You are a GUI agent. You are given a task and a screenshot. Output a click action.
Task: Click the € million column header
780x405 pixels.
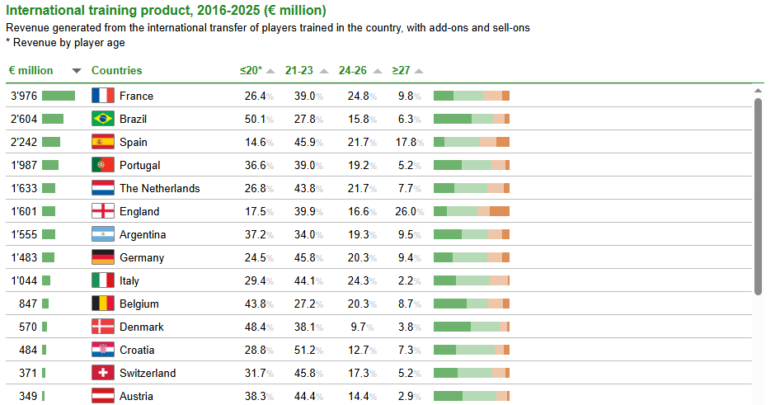coord(31,71)
